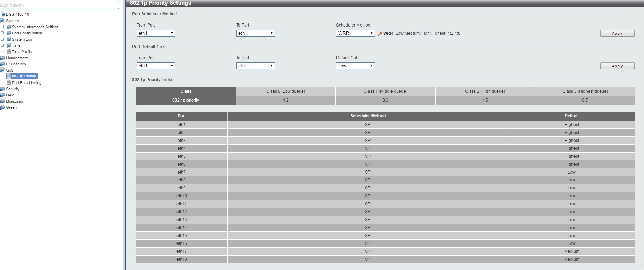
Task: Click the DGS-1100-18 device icon
Action: [x=3, y=14]
